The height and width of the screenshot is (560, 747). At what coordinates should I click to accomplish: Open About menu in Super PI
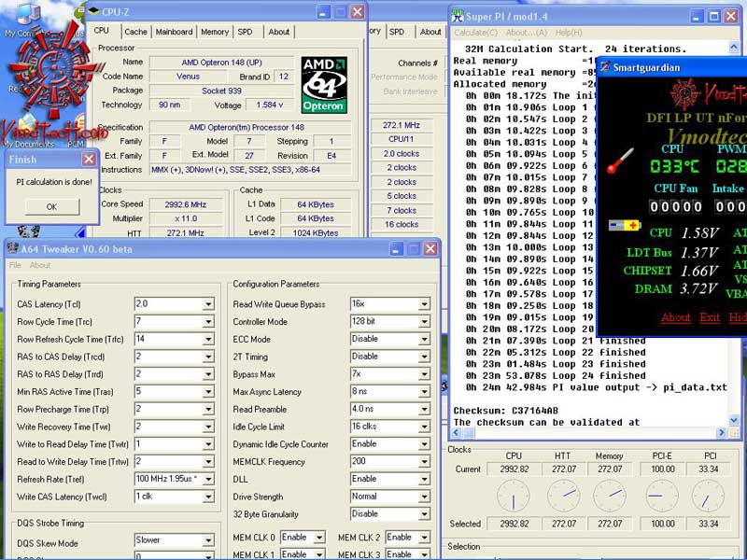(527, 33)
